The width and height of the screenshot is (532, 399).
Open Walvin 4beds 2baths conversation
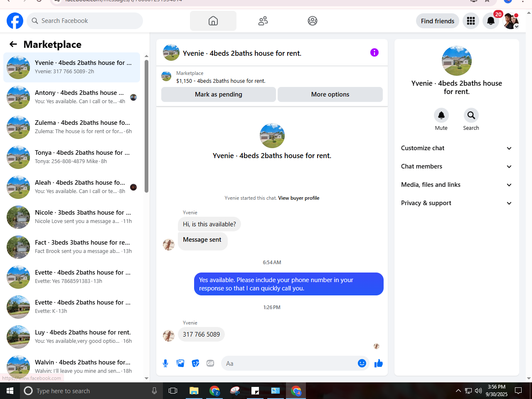pyautogui.click(x=71, y=366)
